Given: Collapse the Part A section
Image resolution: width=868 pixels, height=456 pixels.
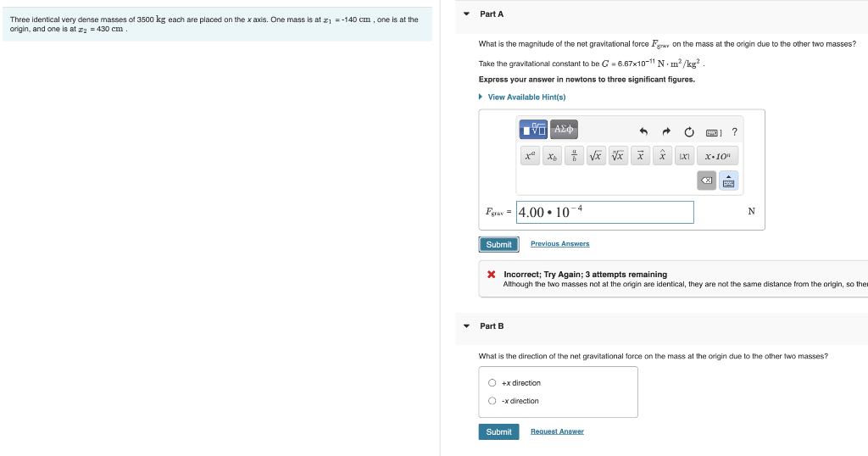Looking at the screenshot, I should pos(466,14).
